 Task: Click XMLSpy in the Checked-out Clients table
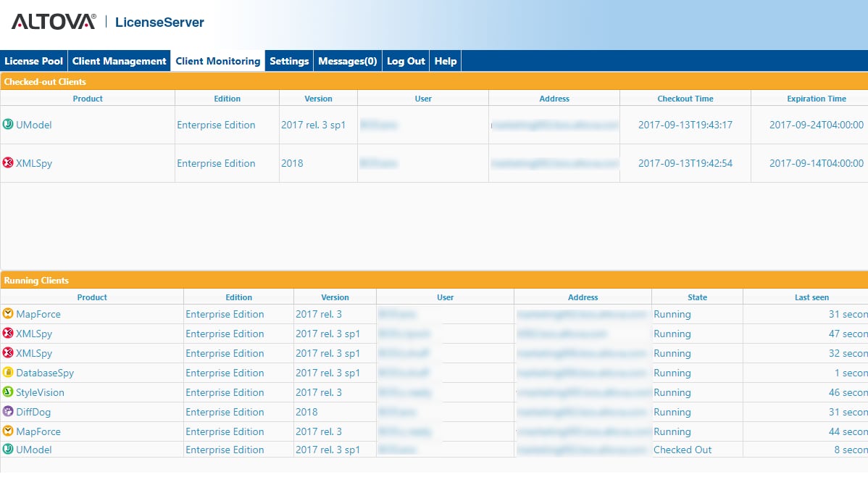tap(34, 163)
